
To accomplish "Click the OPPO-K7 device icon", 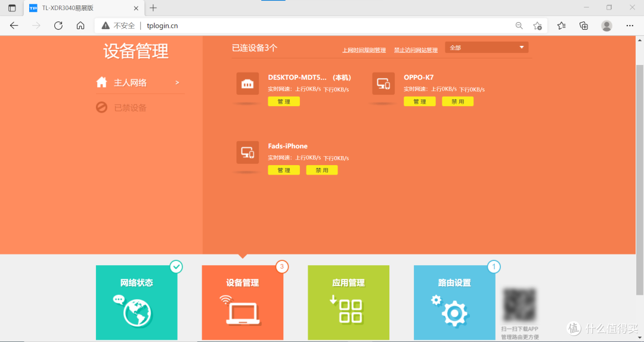I will click(x=383, y=84).
